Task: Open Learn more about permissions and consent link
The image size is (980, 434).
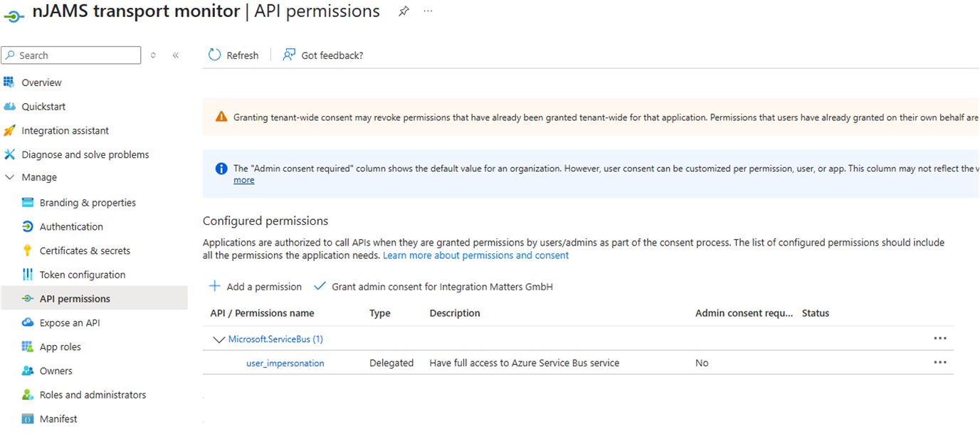Action: [476, 255]
